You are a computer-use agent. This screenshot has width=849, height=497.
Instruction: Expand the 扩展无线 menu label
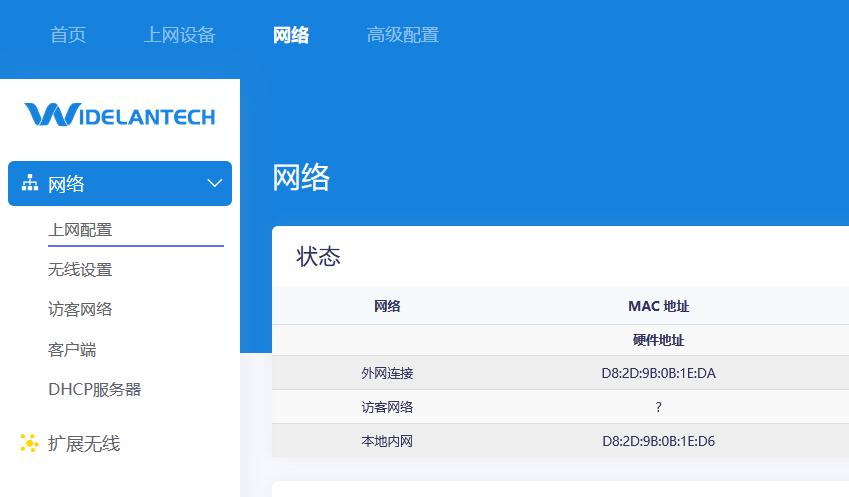click(84, 443)
